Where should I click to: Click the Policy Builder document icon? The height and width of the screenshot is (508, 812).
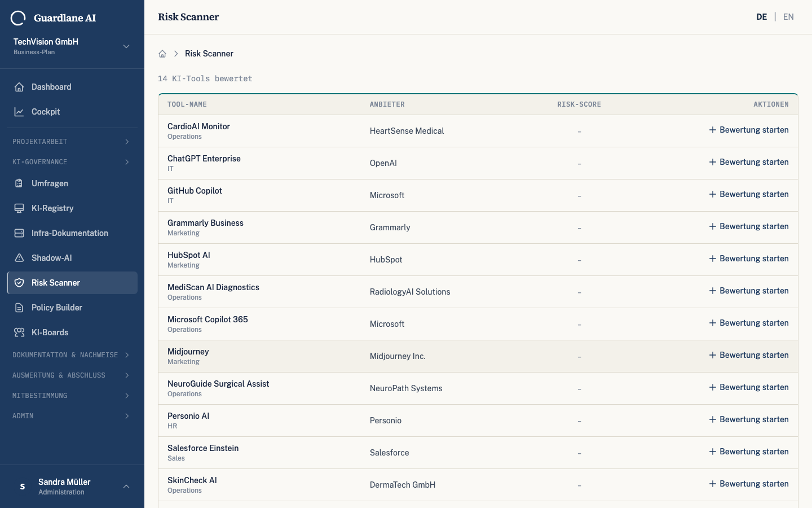(19, 308)
